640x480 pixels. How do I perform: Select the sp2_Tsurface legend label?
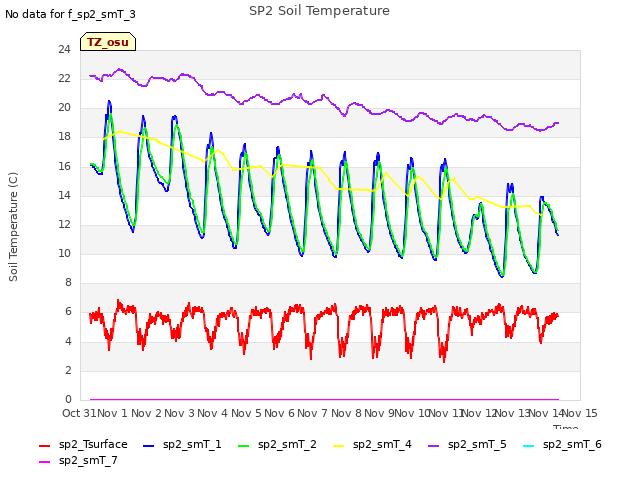(x=93, y=444)
